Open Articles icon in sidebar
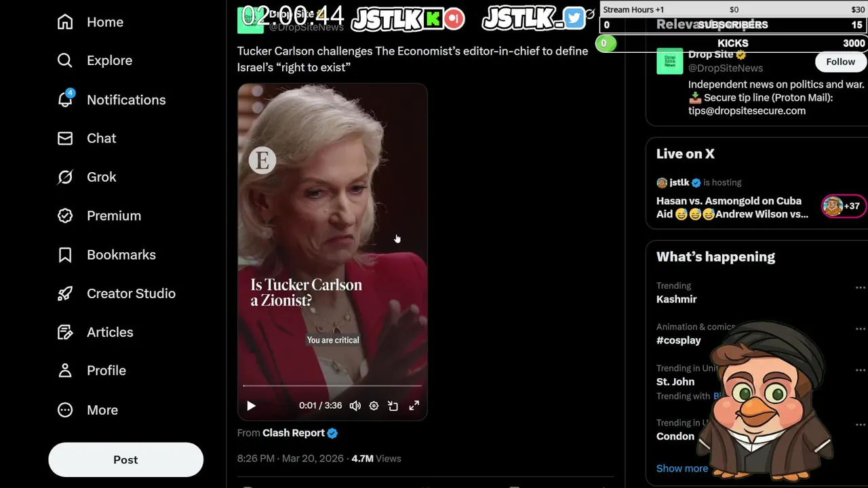The width and height of the screenshot is (868, 488). point(65,332)
